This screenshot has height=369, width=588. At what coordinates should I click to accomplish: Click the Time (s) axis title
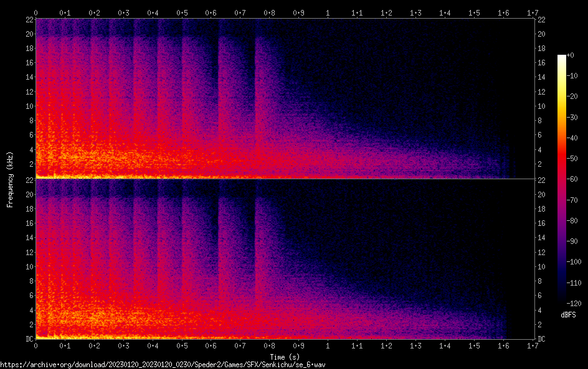pos(284,357)
